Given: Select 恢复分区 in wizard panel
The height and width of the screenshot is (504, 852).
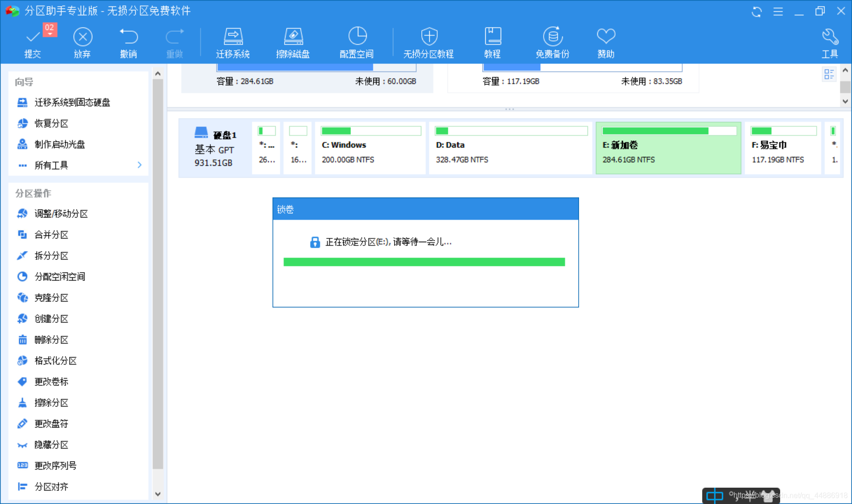Looking at the screenshot, I should pyautogui.click(x=43, y=123).
